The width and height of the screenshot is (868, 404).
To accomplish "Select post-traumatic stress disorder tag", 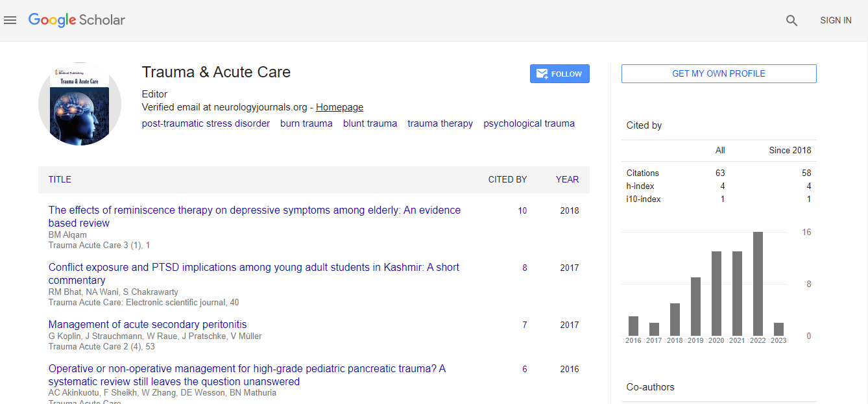I will tap(206, 123).
